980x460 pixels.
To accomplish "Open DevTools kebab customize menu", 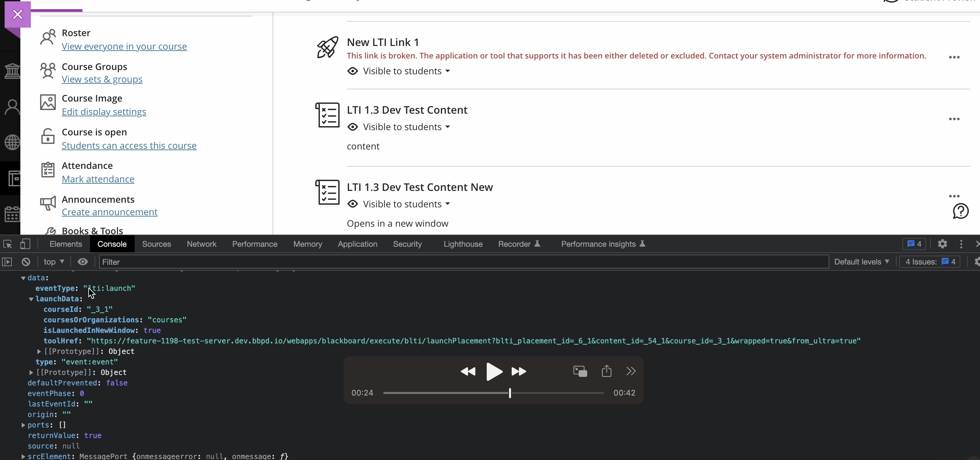I will click(x=961, y=244).
